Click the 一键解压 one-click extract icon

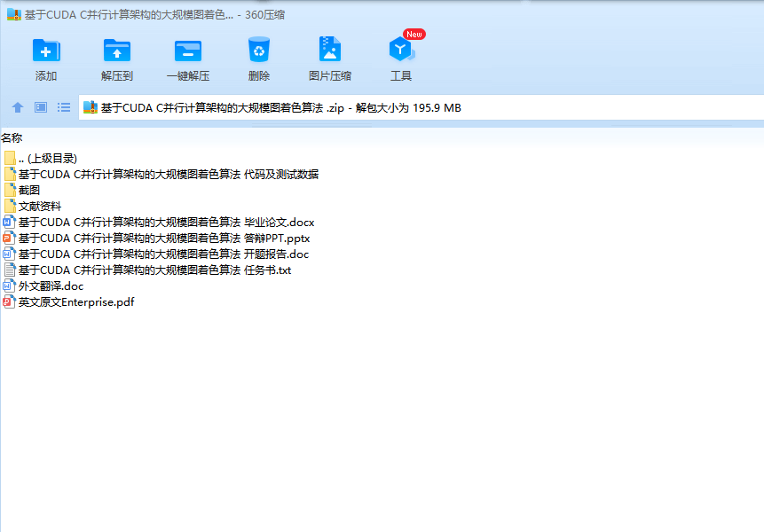click(x=188, y=51)
